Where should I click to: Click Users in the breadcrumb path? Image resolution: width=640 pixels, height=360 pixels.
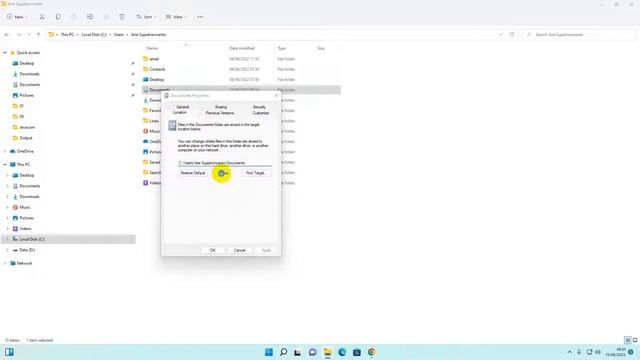119,35
